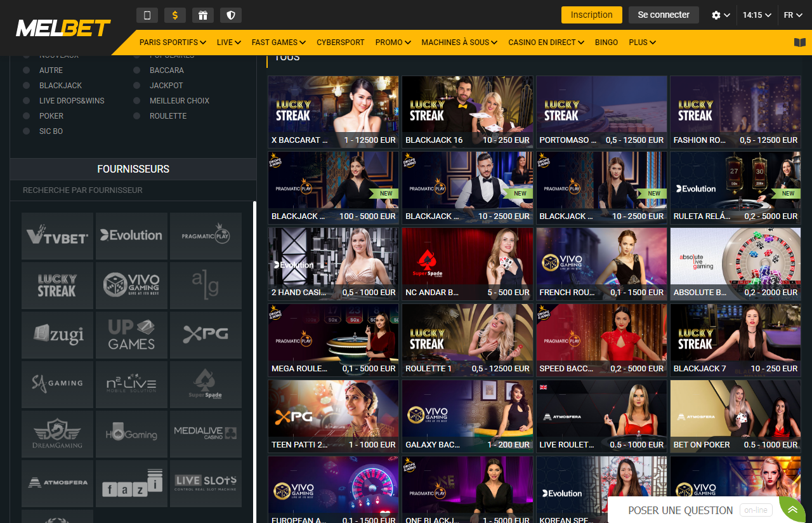
Task: Open the MEGA ROULE... Pragmatic game
Action: pos(333,341)
